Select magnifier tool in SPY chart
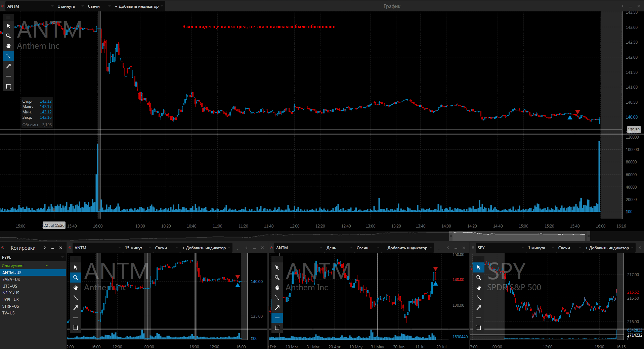This screenshot has width=644, height=349. (x=479, y=278)
